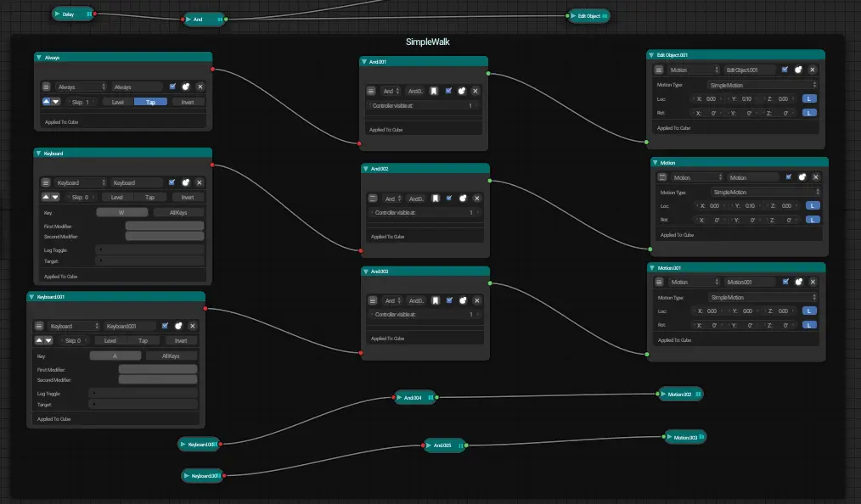Click Invert on the Keyboard.001 sensor
861x504 pixels.
180,340
